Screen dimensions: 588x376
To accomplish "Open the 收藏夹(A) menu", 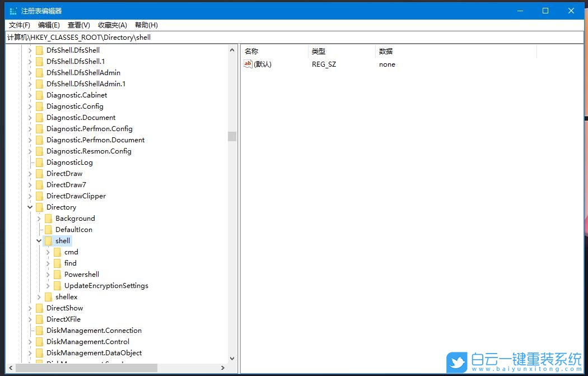I will click(111, 25).
